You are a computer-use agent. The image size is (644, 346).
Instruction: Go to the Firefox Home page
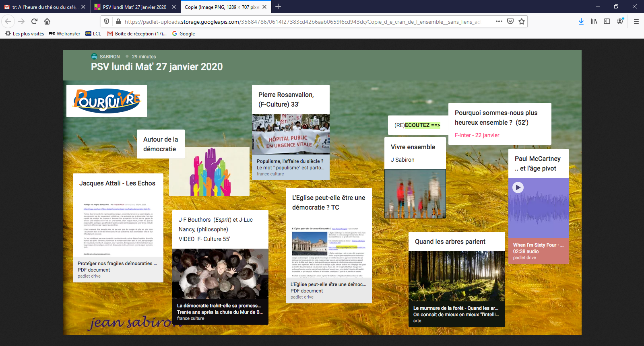[47, 21]
